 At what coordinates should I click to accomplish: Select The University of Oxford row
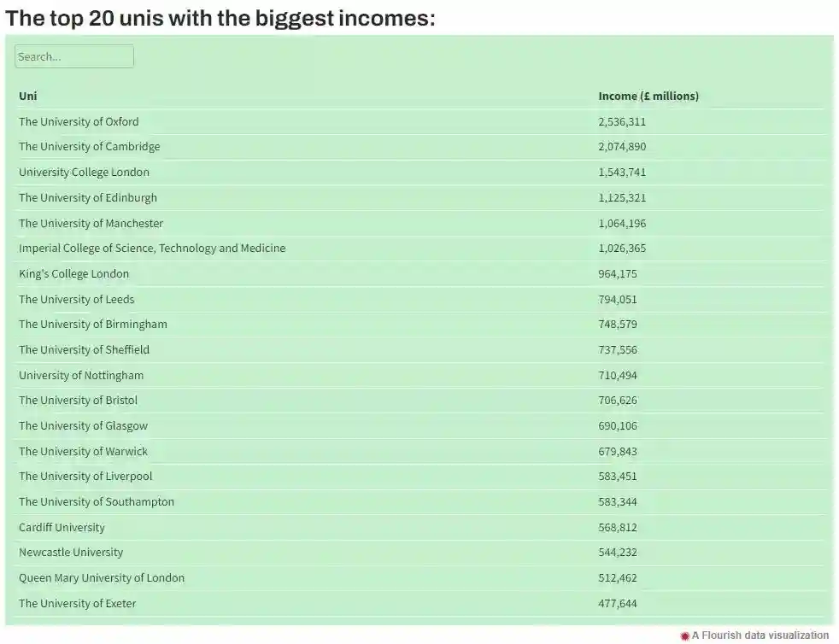pos(79,121)
